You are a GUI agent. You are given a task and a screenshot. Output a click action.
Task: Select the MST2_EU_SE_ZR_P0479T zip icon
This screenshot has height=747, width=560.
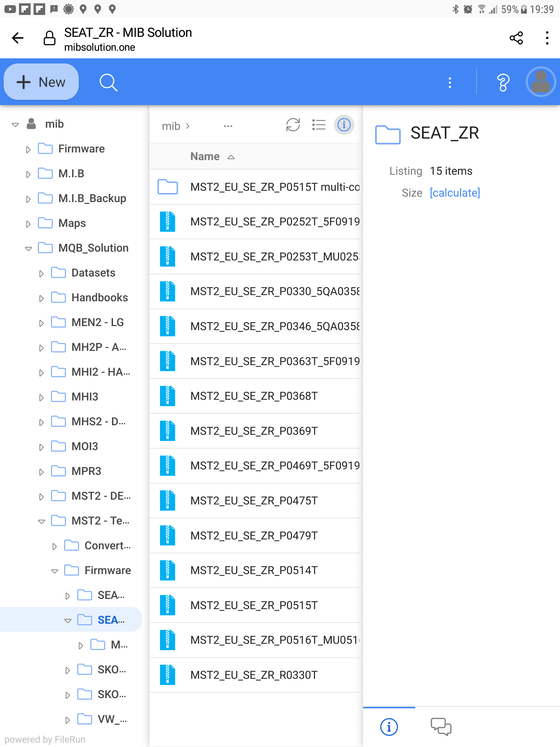coord(168,535)
